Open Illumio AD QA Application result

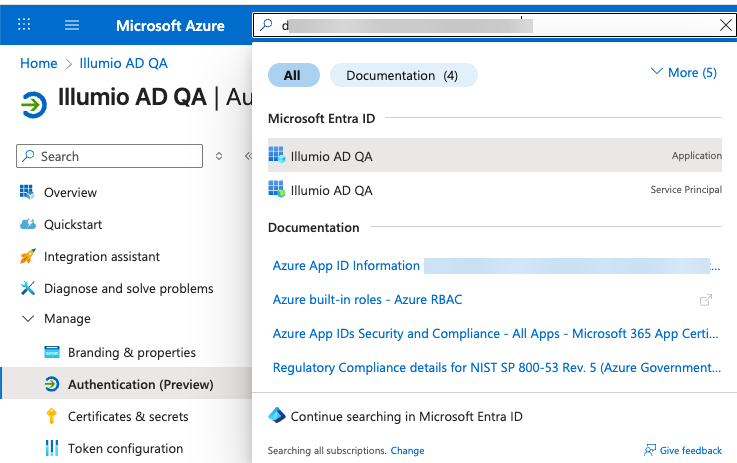pyautogui.click(x=495, y=156)
